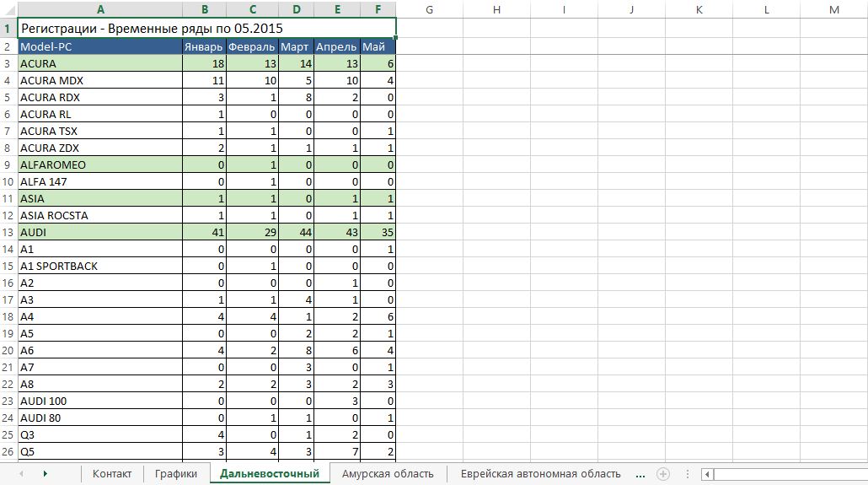The width and height of the screenshot is (868, 485).
Task: Select the 'A1 SPORTBACK' cell
Action: [x=100, y=266]
